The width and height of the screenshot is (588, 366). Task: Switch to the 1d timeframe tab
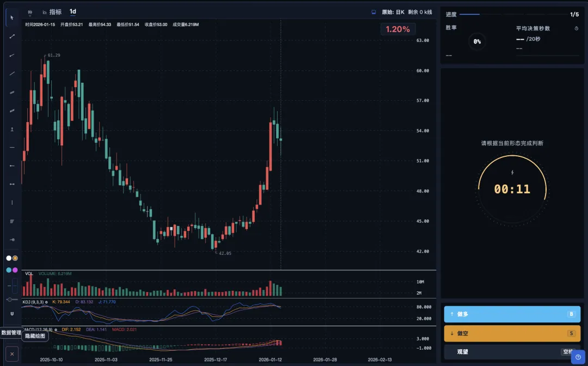[x=73, y=11]
